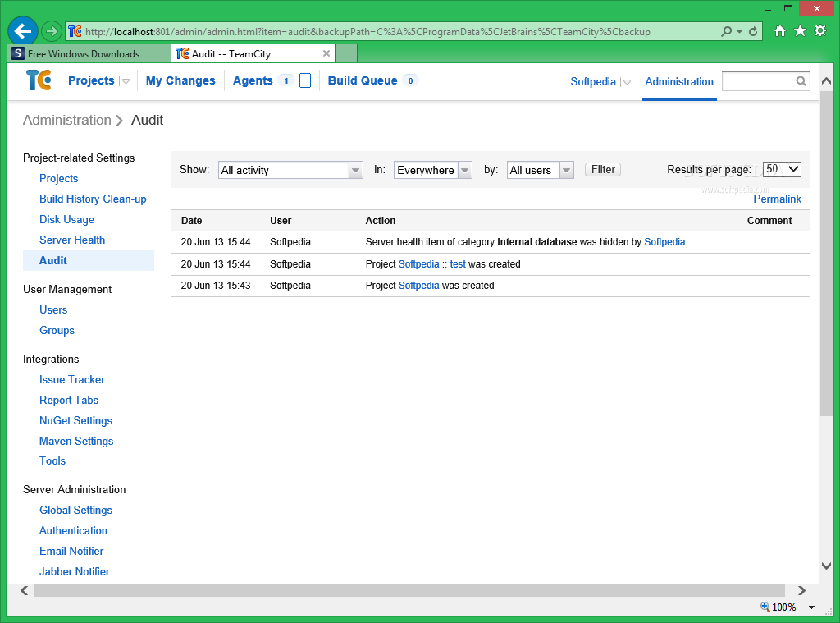The width and height of the screenshot is (840, 623).
Task: Open Report Tabs settings
Action: (69, 400)
